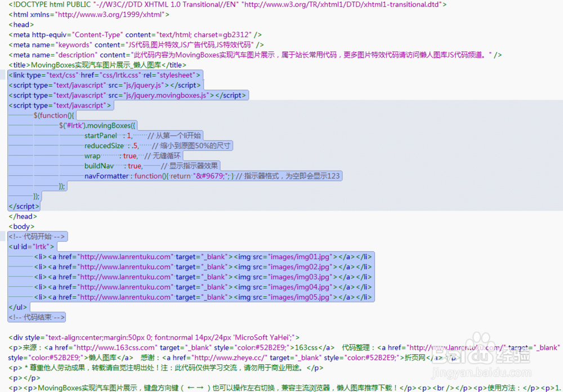Screen dimensions: 563x392
Task: Click the script line loading js/jquery.js
Action: pos(105,85)
